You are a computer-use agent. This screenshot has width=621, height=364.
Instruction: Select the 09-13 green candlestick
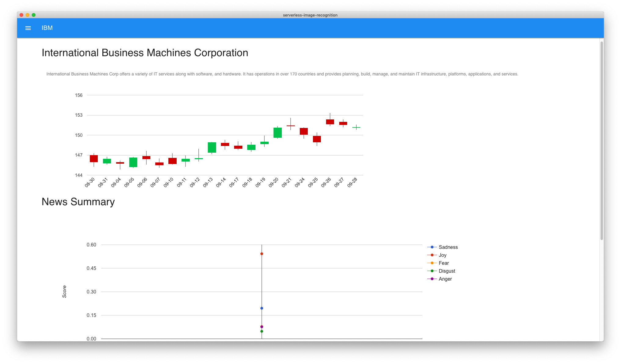pyautogui.click(x=212, y=147)
